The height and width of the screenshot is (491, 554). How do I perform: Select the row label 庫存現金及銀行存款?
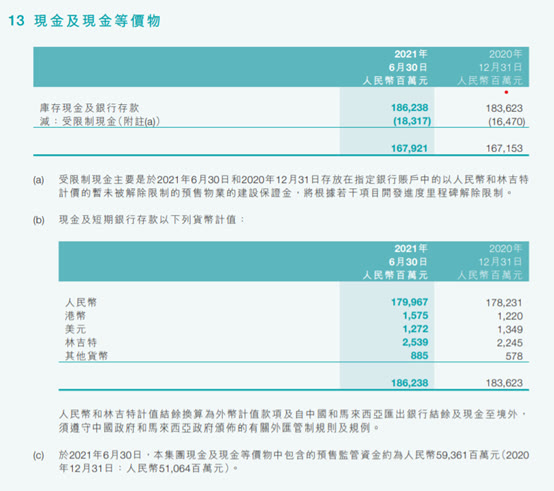[x=89, y=108]
